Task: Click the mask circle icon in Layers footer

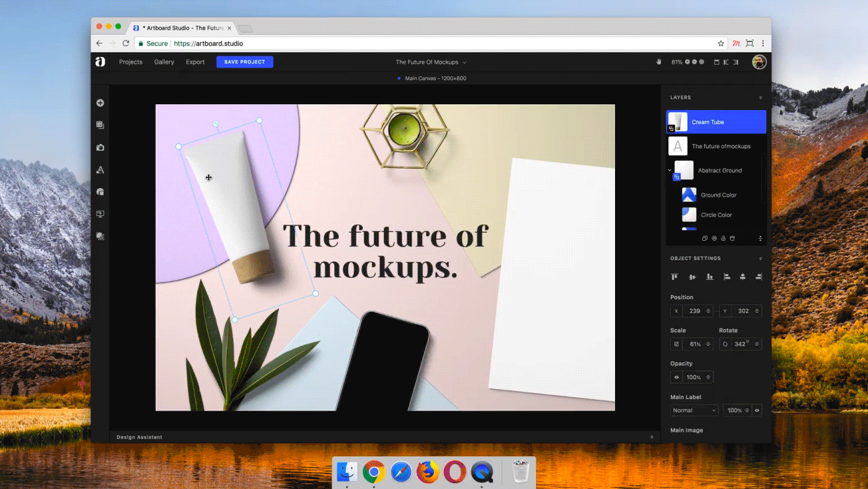Action: point(714,238)
